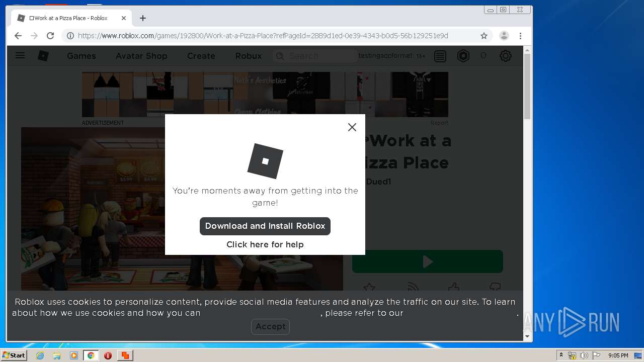Open the Games page
Viewport: 644px width, 362px height.
point(82,56)
